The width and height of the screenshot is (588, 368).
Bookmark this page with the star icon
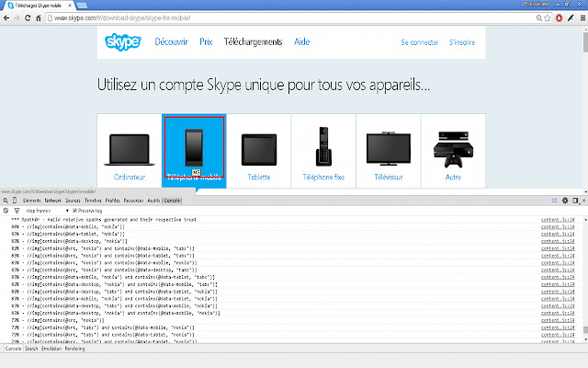(x=548, y=18)
